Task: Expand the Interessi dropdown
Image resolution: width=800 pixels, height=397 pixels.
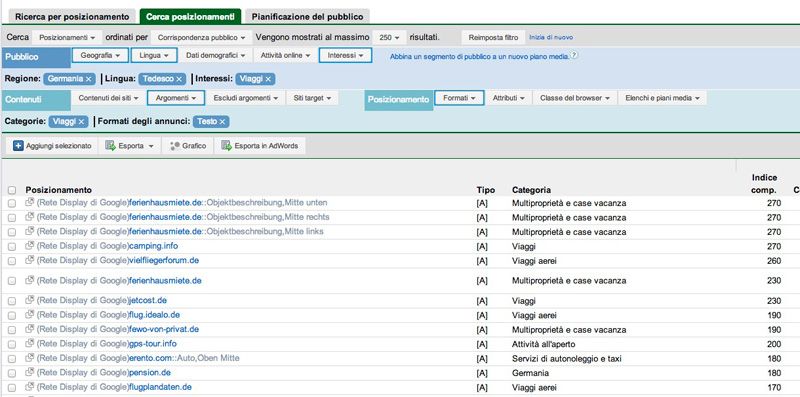Action: coord(345,55)
